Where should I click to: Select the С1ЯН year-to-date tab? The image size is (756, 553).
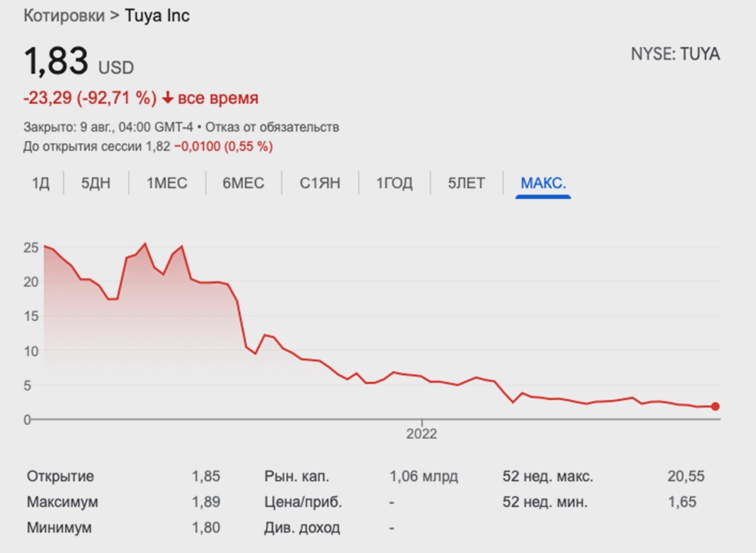point(320,183)
